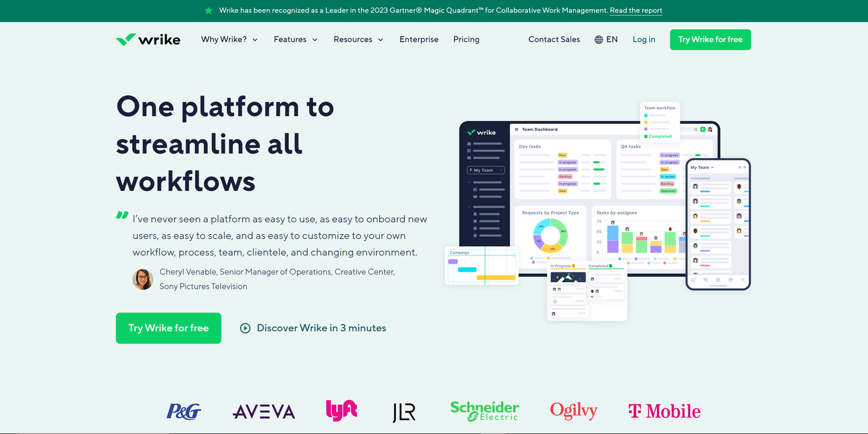Click hero Try Wrike for free button
This screenshot has width=868, height=434.
(x=169, y=328)
